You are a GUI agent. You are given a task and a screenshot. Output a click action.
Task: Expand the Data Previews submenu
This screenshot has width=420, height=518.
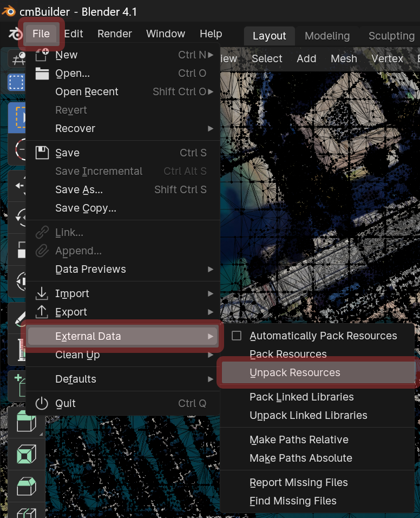pyautogui.click(x=123, y=269)
